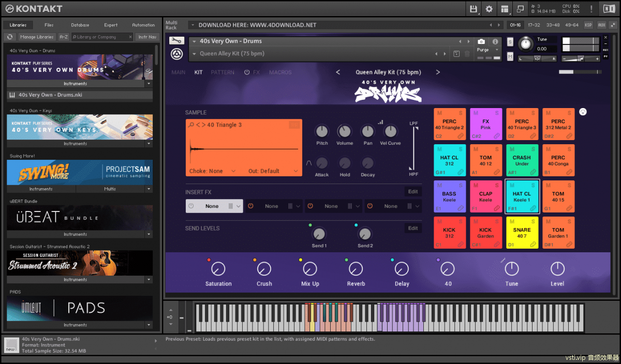Open the Purge dropdown menu
Screen dimensions: 621x364
488,50
